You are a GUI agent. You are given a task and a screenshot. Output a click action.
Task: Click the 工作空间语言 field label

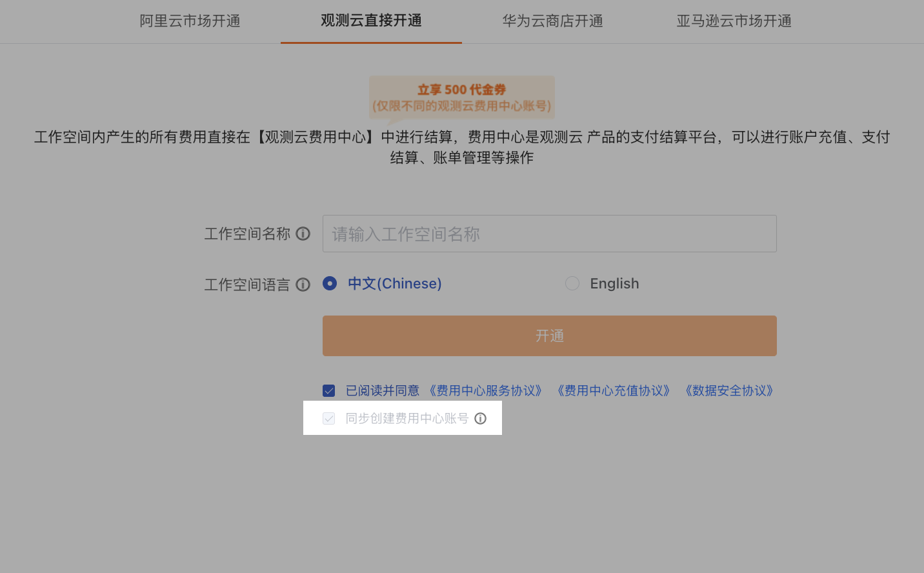(x=247, y=285)
